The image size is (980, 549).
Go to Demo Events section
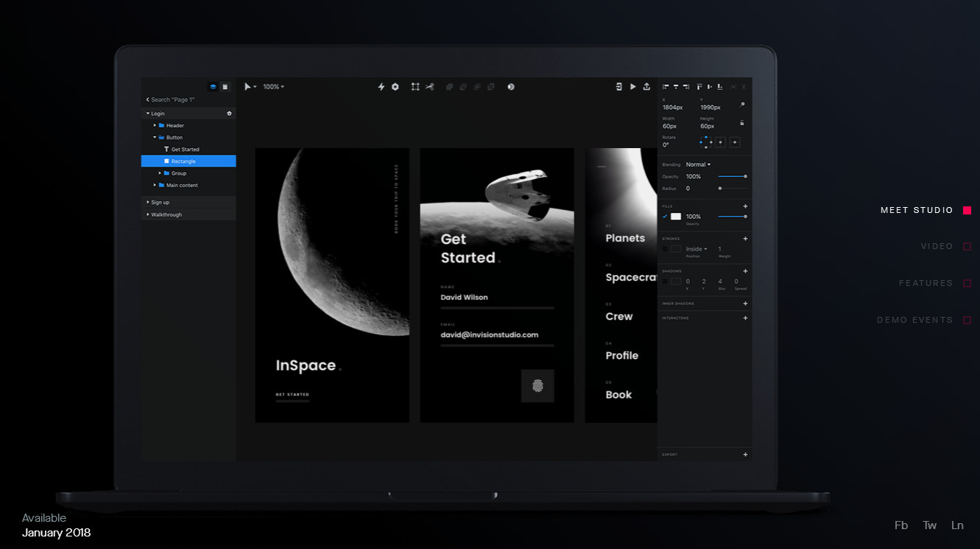click(x=924, y=320)
